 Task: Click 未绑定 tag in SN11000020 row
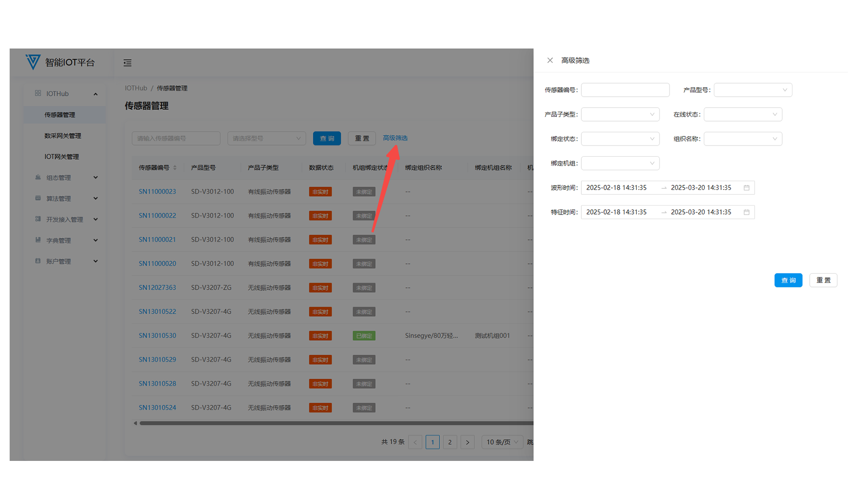pyautogui.click(x=364, y=264)
